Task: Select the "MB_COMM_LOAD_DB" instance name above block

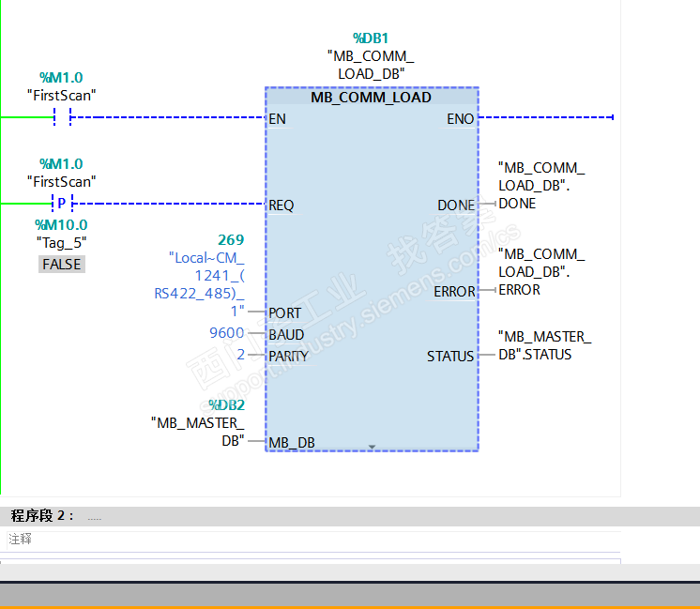Action: point(371,65)
